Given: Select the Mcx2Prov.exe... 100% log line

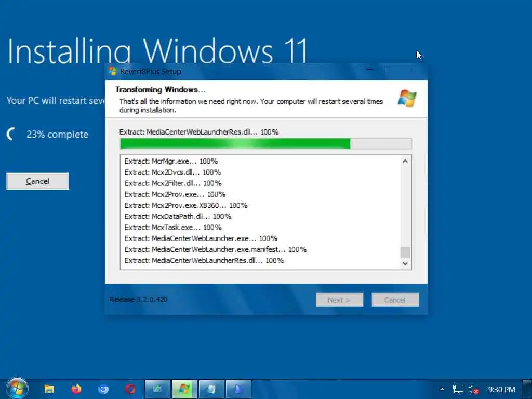Looking at the screenshot, I should coord(175,194).
